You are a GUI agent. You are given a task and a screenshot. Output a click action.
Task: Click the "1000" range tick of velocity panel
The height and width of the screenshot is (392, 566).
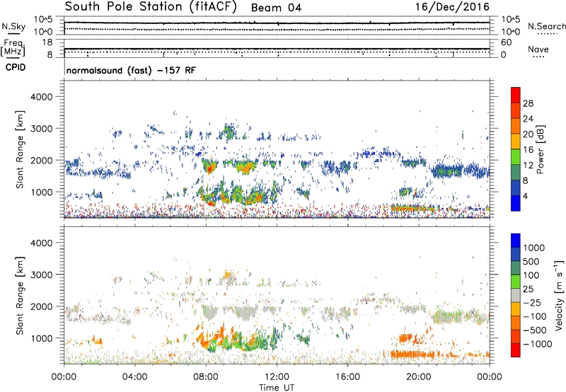click(41, 339)
